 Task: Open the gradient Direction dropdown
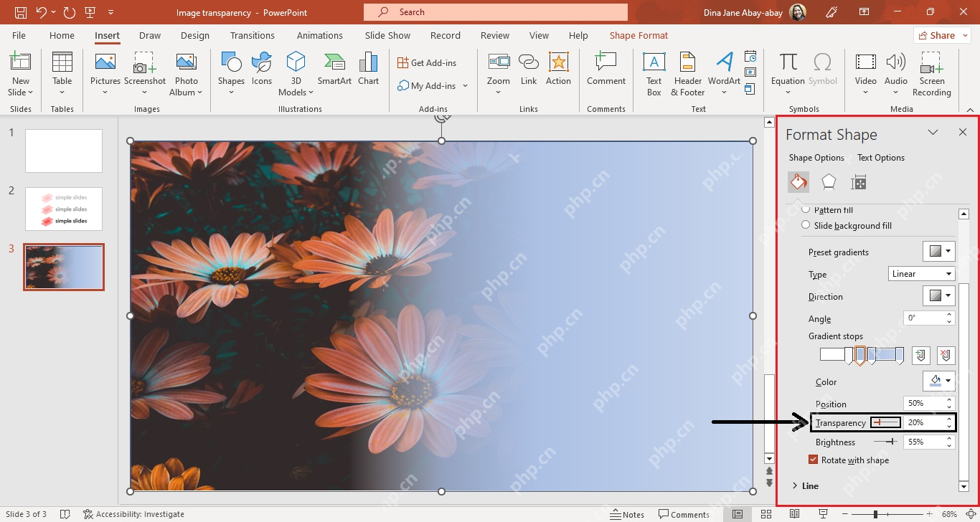[939, 296]
